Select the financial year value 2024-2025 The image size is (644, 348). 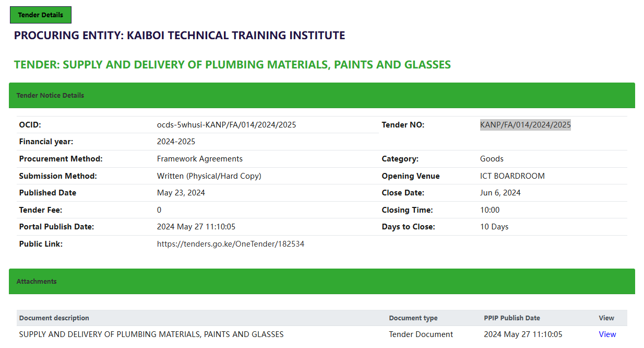176,142
